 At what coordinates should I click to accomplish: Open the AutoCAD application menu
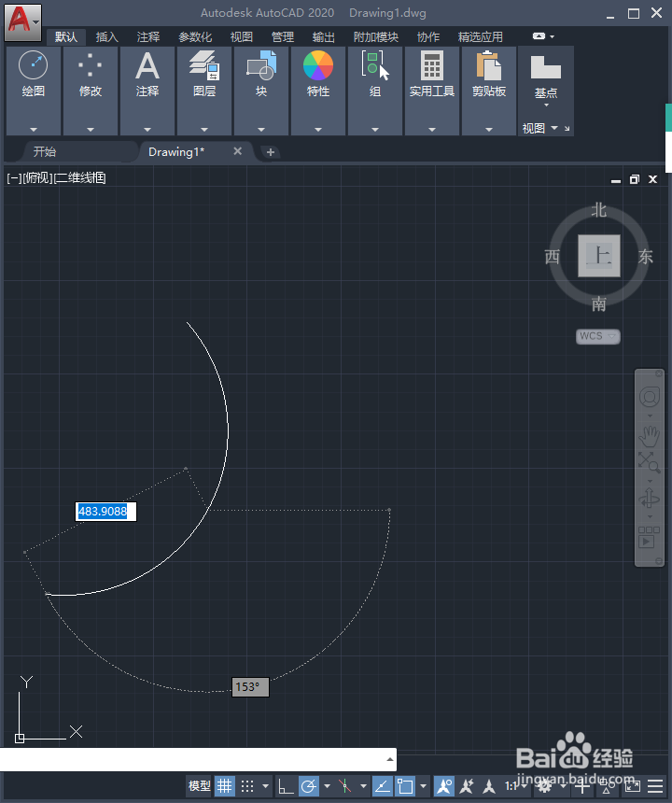(x=23, y=22)
